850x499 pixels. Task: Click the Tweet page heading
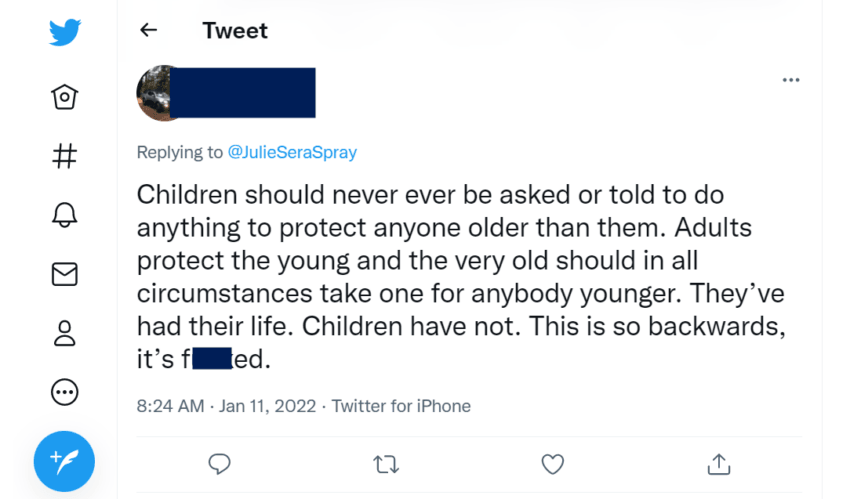point(235,30)
